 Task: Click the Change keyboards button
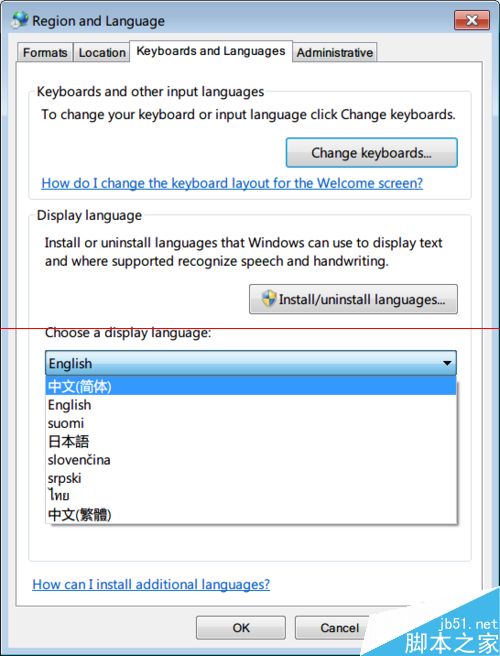[x=372, y=153]
